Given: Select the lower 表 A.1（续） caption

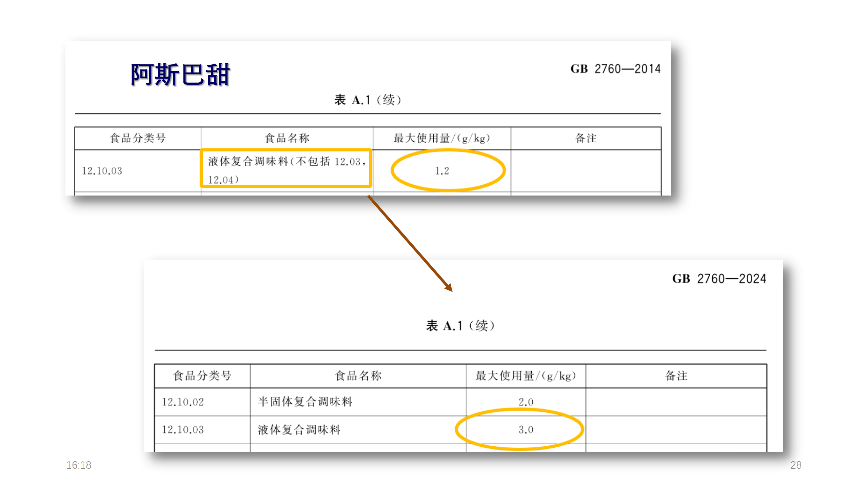Looking at the screenshot, I should coord(460,326).
